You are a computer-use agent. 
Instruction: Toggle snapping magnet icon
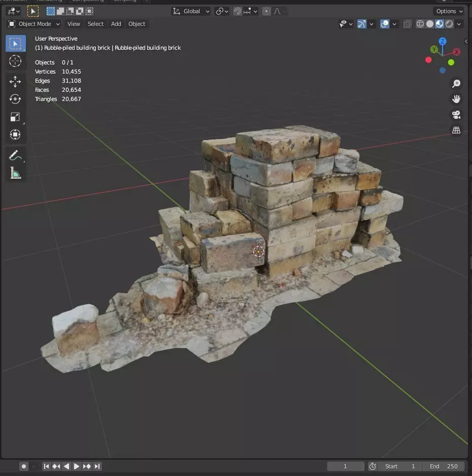point(238,11)
